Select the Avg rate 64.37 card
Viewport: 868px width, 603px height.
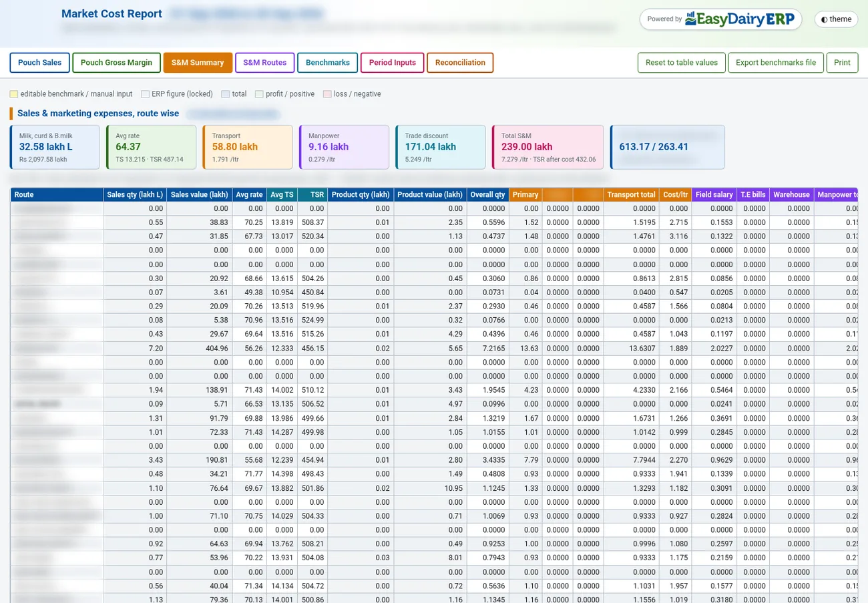pos(152,147)
